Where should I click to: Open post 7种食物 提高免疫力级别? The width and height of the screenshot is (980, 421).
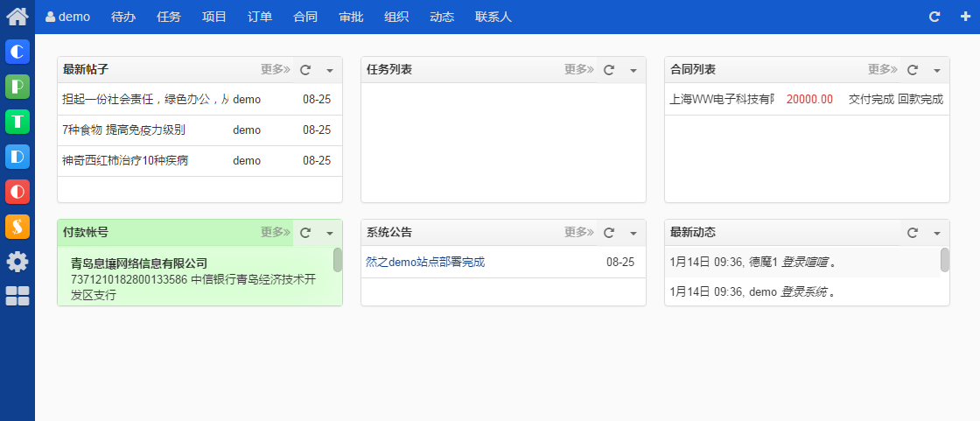tap(123, 130)
